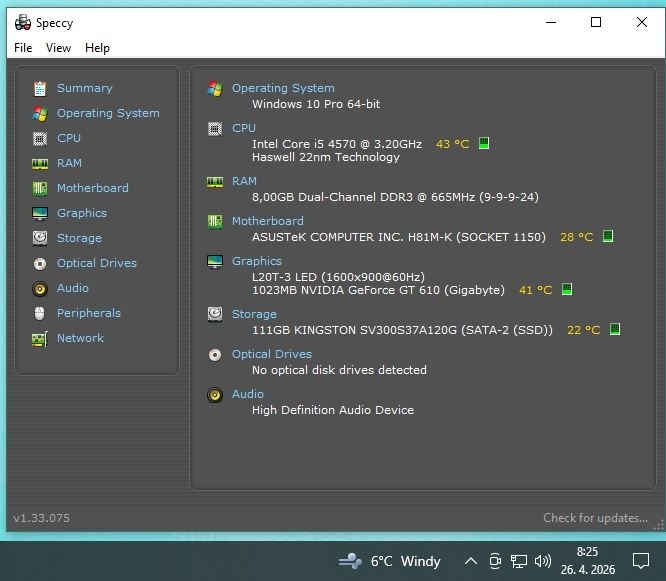The width and height of the screenshot is (666, 581).
Task: Click the Audio icon in main summary panel
Action: point(215,395)
